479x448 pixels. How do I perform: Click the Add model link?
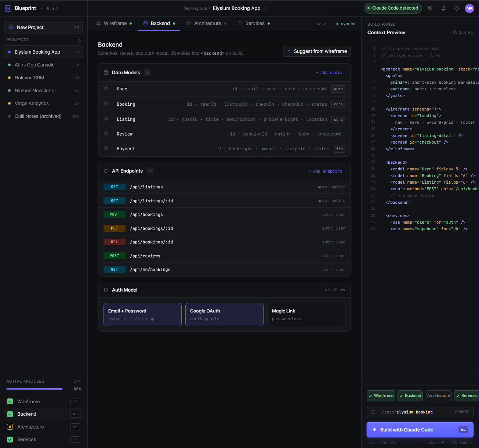(329, 72)
